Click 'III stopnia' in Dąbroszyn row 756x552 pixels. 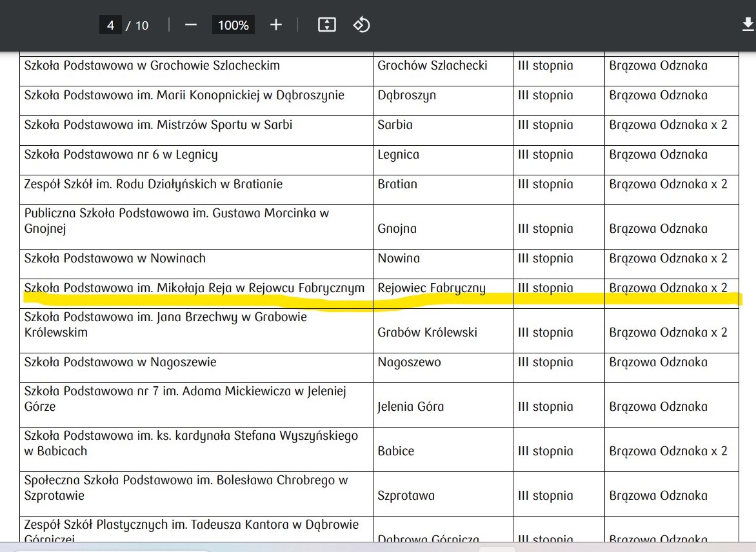pos(545,95)
